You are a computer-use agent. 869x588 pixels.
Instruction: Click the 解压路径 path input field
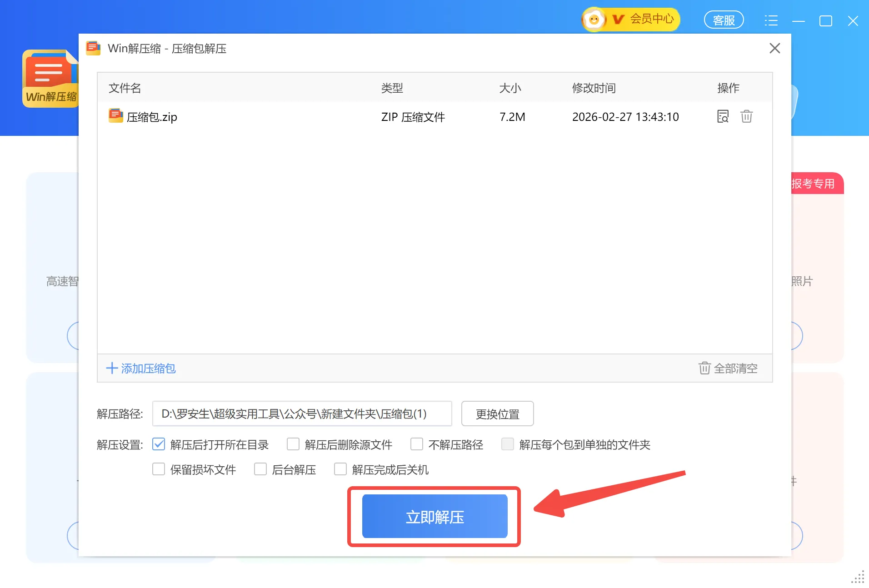(302, 414)
